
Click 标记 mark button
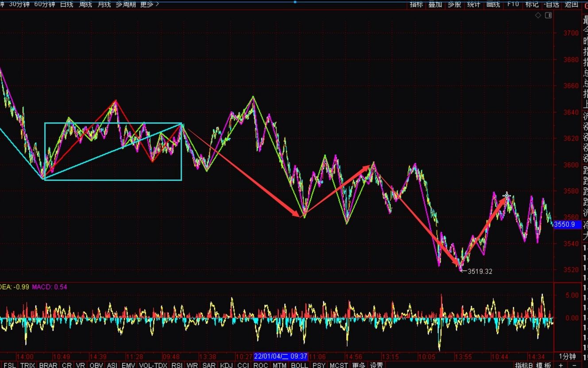pos(532,4)
